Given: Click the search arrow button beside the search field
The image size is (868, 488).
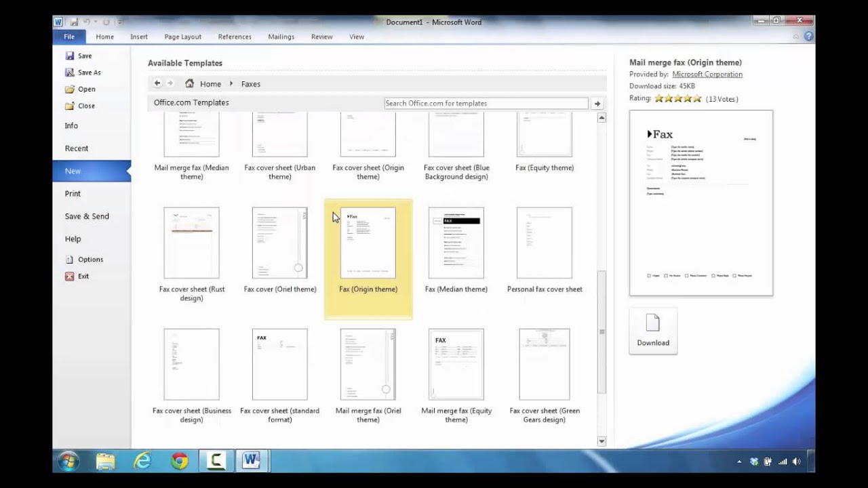Looking at the screenshot, I should [x=597, y=104].
